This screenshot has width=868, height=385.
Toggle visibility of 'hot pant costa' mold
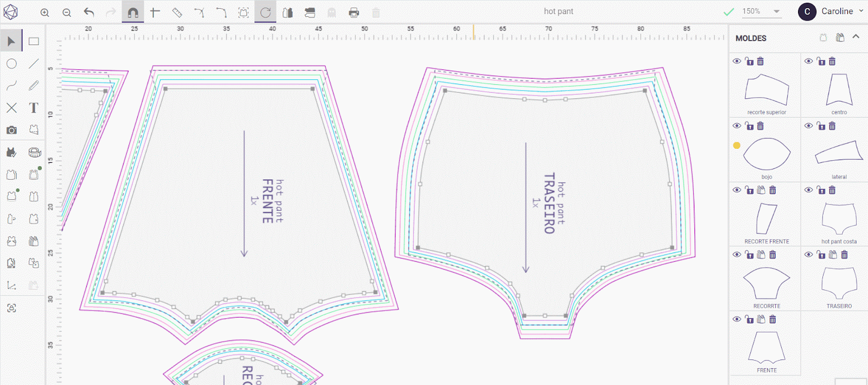point(808,190)
